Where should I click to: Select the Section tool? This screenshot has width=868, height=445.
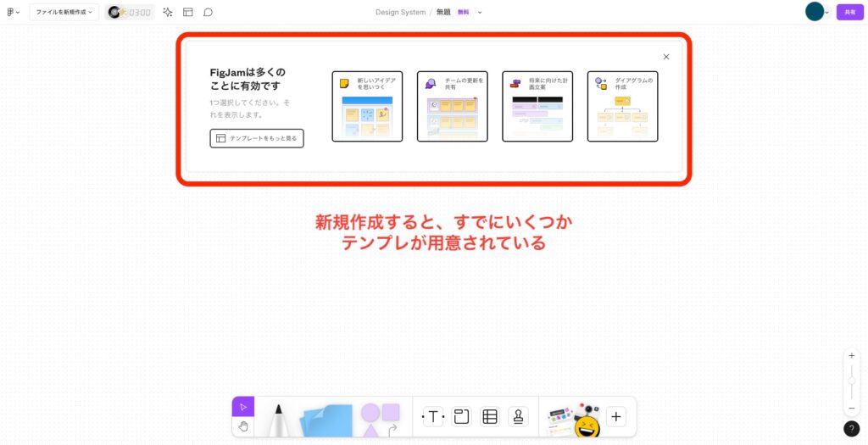461,417
